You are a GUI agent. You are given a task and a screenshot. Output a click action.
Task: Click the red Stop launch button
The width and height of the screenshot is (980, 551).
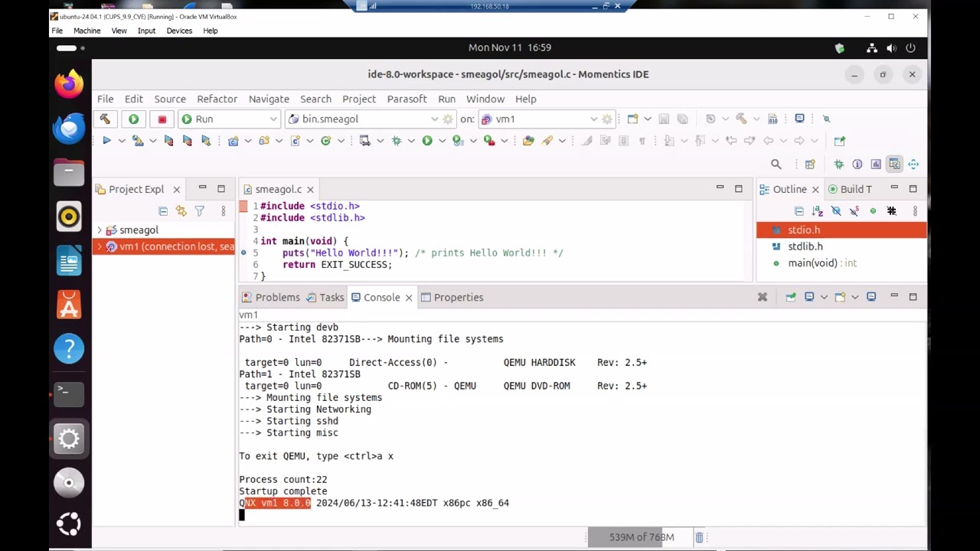point(162,119)
